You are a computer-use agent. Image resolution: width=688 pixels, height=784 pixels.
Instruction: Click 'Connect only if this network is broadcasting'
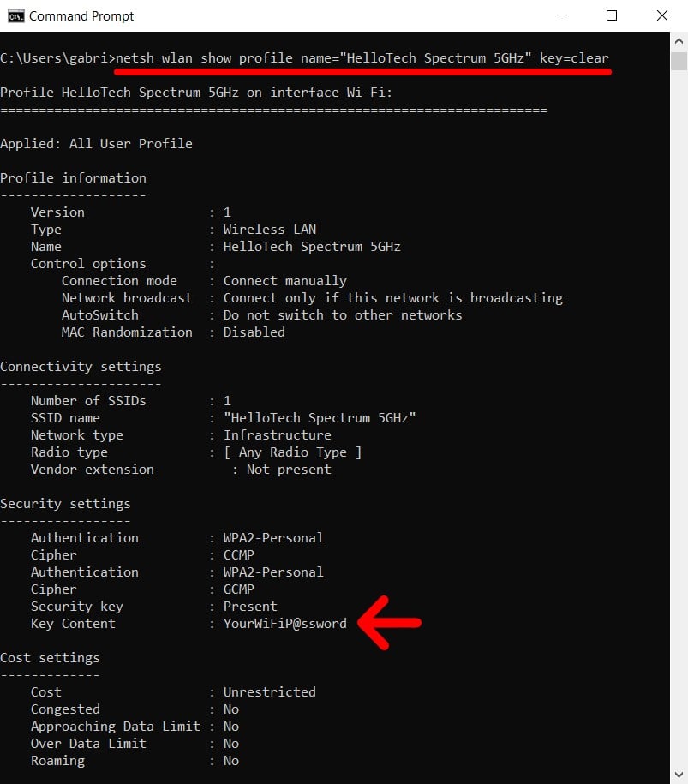393,298
